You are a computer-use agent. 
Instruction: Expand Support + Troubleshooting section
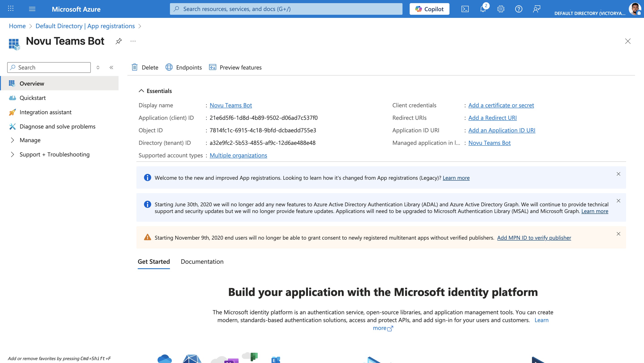click(55, 154)
